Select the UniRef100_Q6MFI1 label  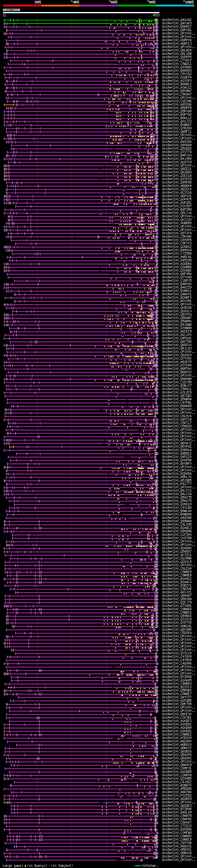tap(177, 131)
